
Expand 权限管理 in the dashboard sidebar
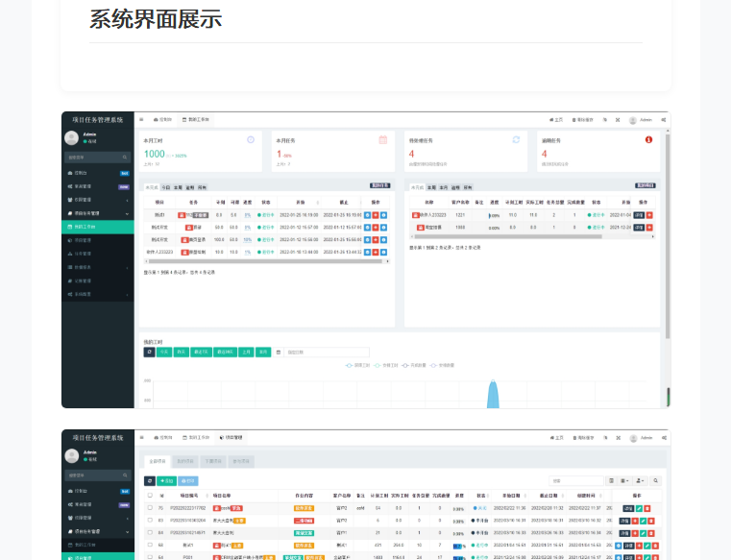98,200
